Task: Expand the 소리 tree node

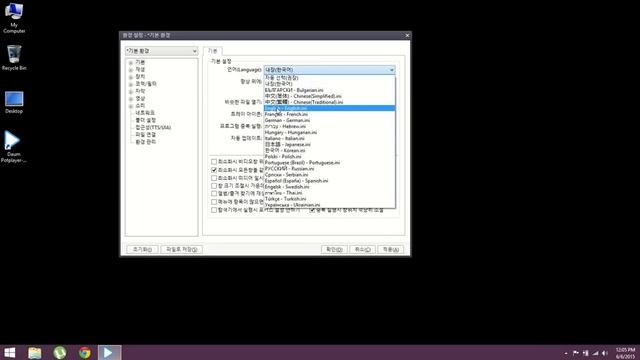Action: 131,106
